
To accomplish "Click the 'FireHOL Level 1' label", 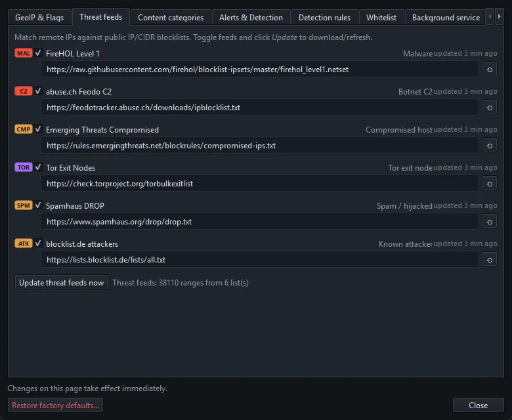I will (72, 54).
